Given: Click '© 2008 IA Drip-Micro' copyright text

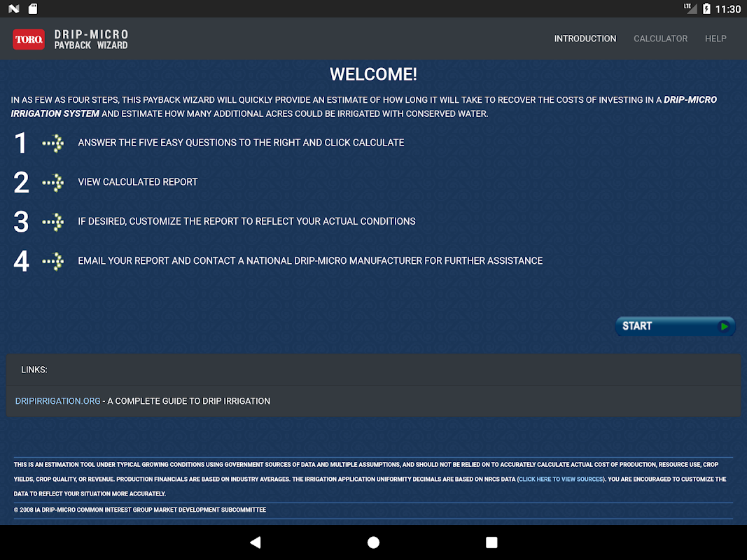Looking at the screenshot, I should tap(140, 510).
